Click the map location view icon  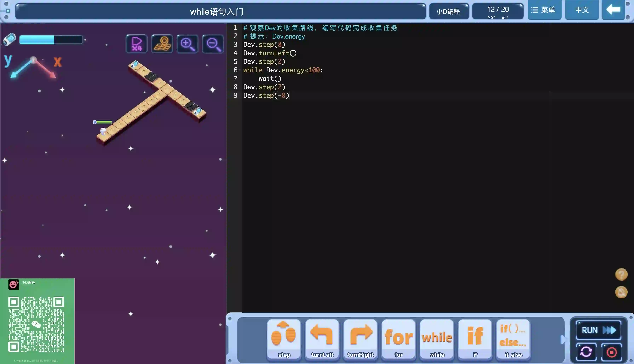pos(162,44)
